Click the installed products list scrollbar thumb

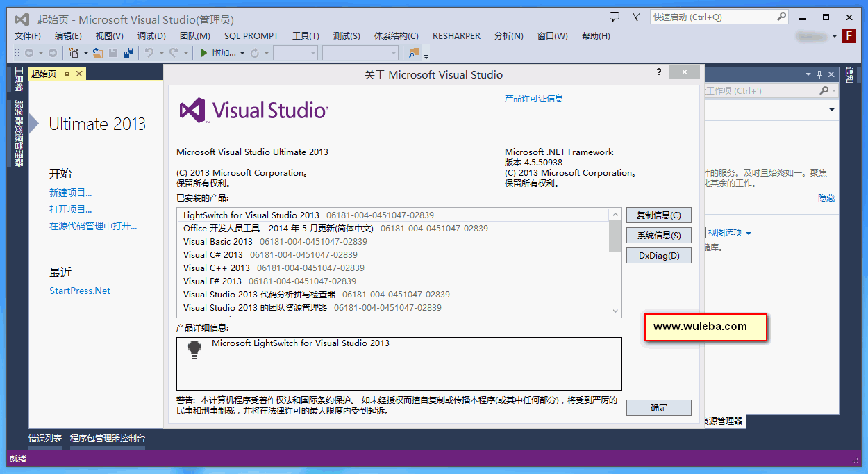pyautogui.click(x=615, y=236)
